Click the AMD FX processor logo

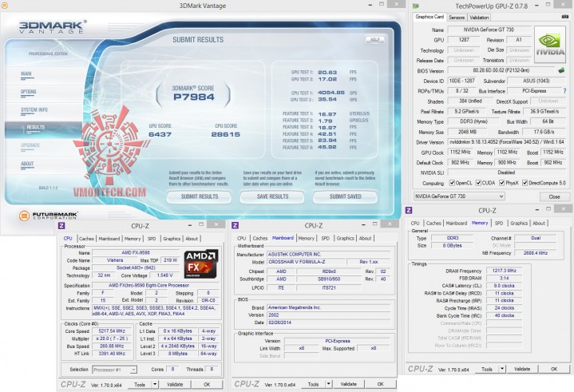click(x=201, y=263)
